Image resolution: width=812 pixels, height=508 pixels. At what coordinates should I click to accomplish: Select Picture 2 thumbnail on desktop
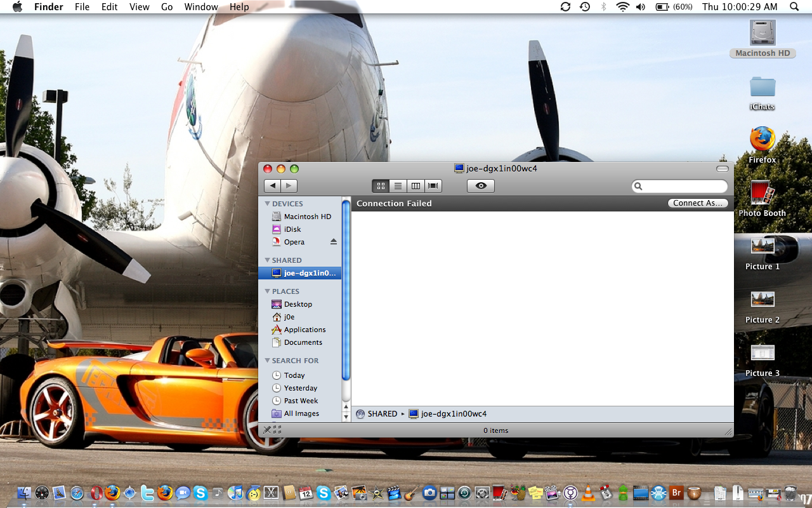[763, 298]
